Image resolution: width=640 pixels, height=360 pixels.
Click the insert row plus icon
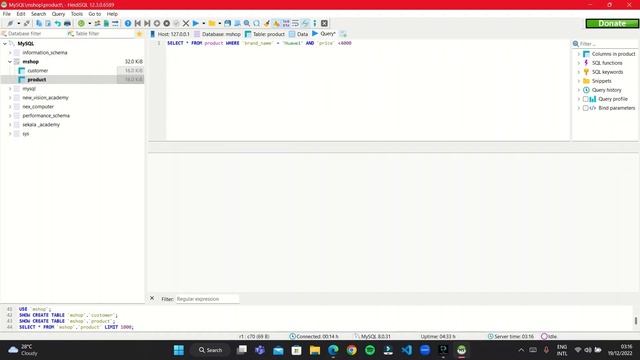(157, 23)
